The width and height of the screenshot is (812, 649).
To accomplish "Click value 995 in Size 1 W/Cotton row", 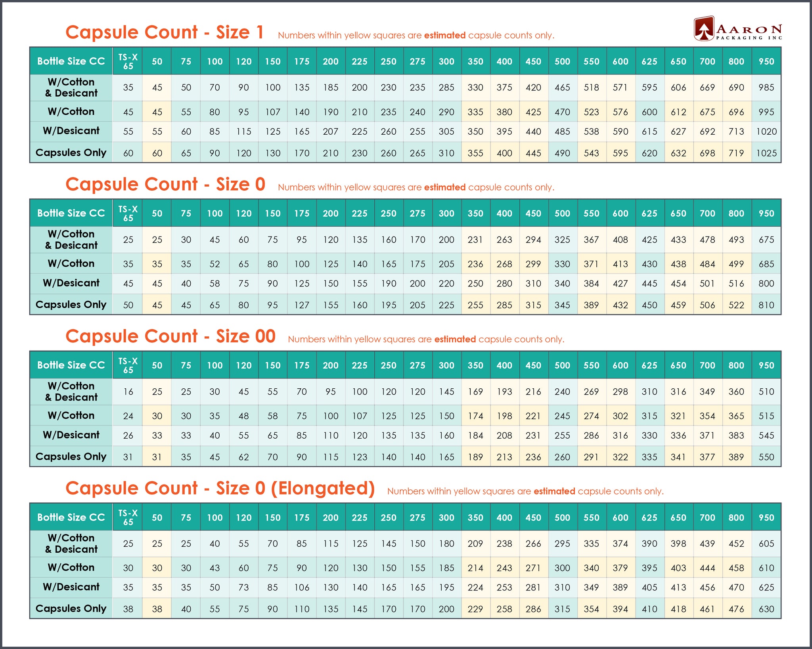I will (766, 112).
